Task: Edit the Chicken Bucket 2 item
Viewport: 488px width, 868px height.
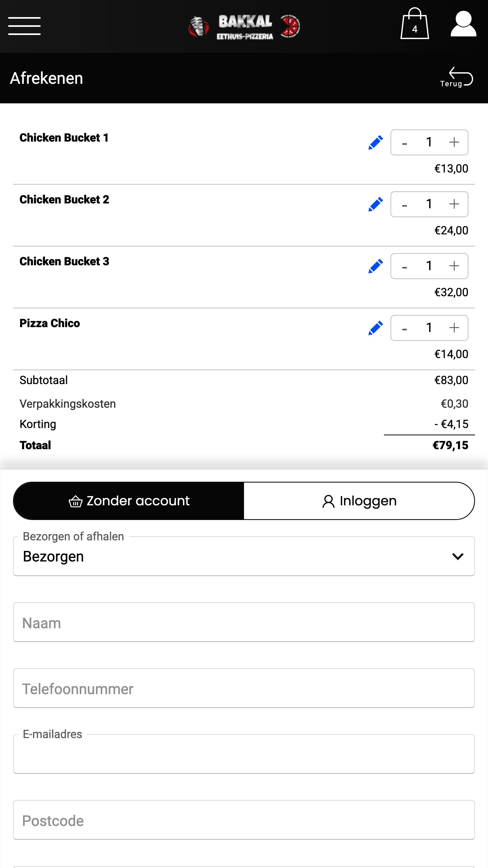Action: (375, 204)
